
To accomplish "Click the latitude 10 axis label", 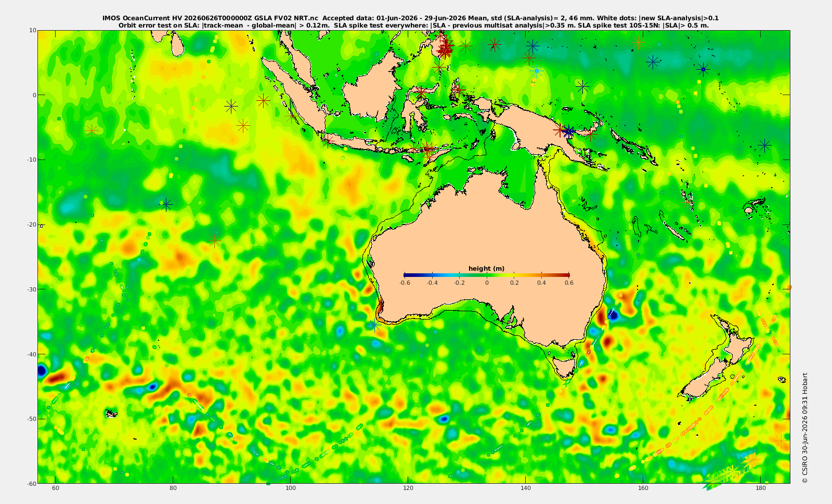I will tap(32, 30).
